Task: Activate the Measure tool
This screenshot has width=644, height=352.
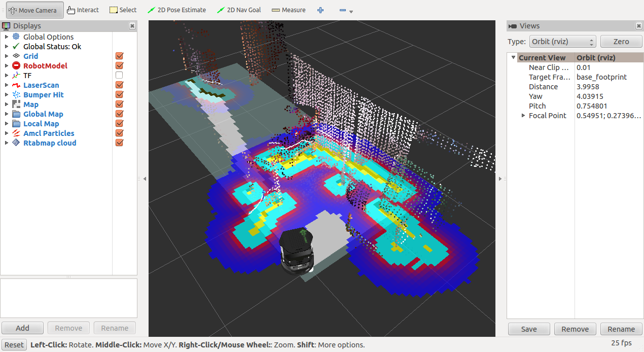Action: (x=289, y=10)
